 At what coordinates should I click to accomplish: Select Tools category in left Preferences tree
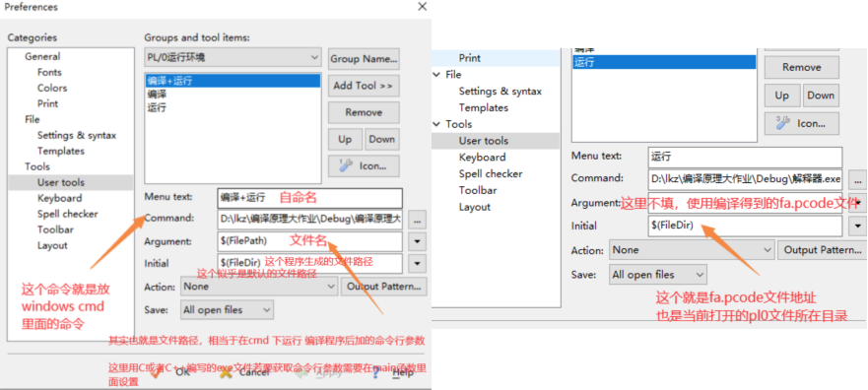click(x=37, y=166)
